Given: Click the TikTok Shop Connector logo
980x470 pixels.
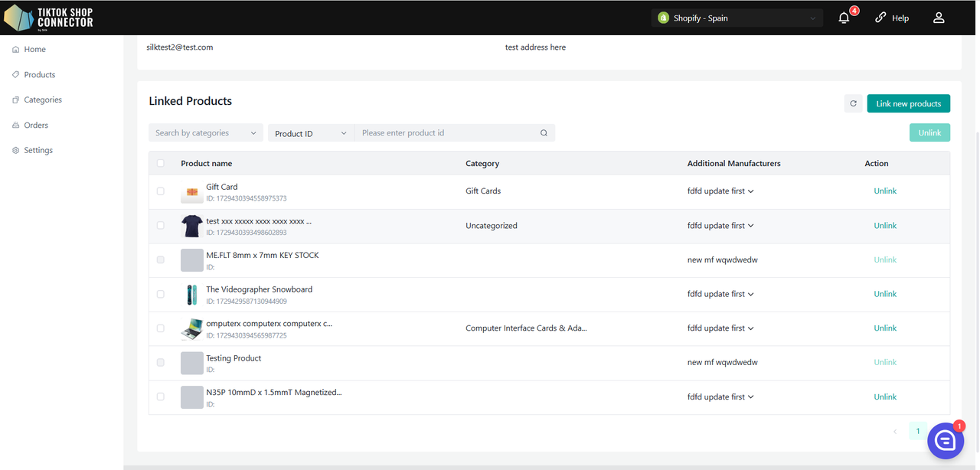Looking at the screenshot, I should 49,18.
